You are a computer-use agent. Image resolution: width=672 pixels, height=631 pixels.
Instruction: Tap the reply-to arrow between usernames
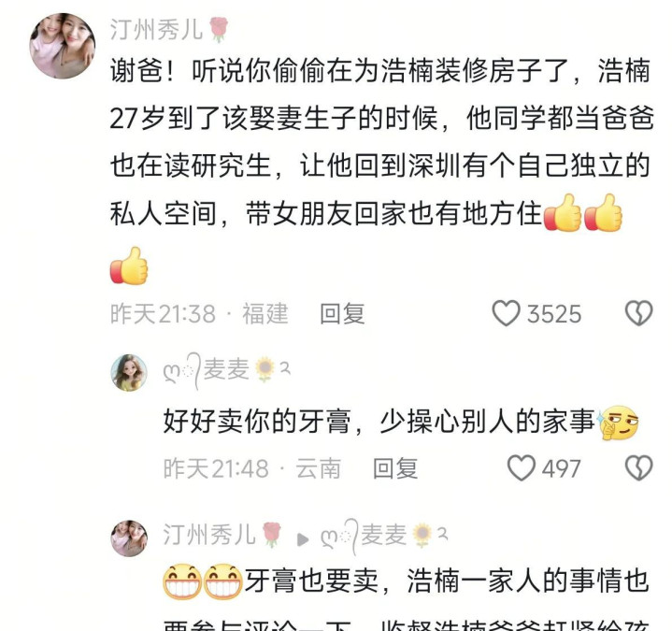pos(303,539)
